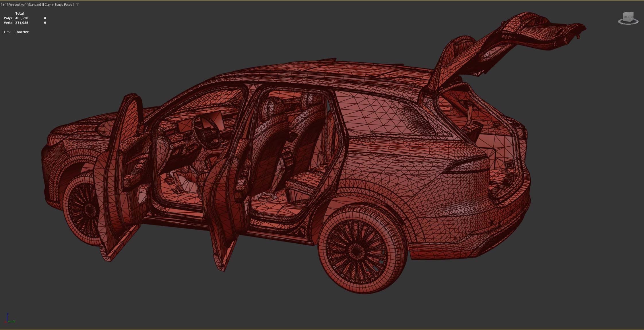644x330 pixels.
Task: Open the [+] general viewport menu
Action: [3, 5]
